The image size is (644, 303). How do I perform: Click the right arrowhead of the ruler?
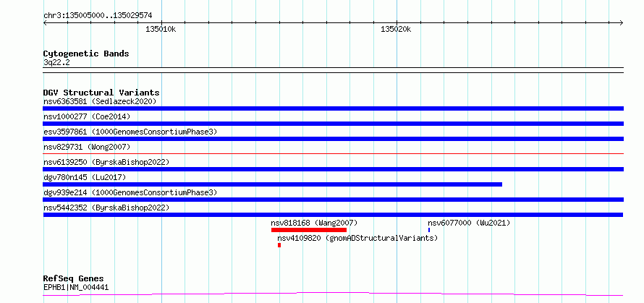[622, 23]
